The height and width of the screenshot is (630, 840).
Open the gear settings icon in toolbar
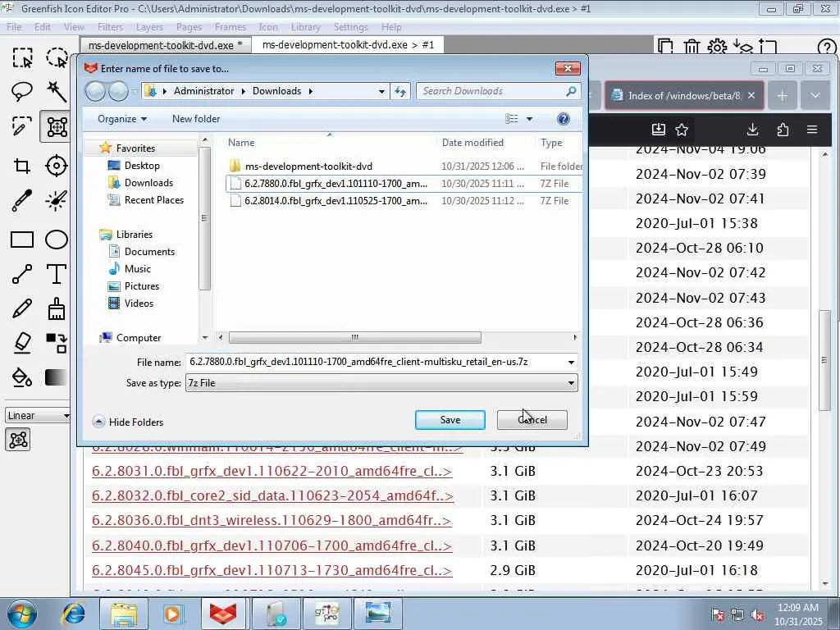(x=717, y=47)
